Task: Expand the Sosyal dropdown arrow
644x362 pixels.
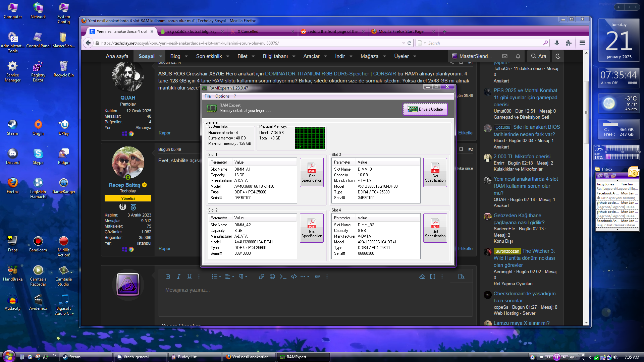Action: click(161, 56)
